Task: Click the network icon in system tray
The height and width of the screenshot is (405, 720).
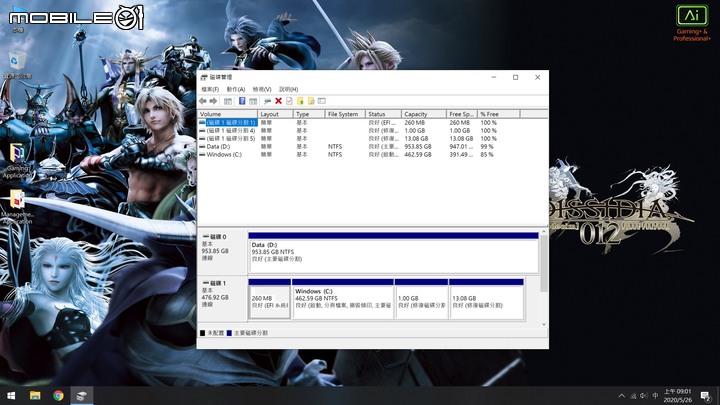Action: (633, 396)
